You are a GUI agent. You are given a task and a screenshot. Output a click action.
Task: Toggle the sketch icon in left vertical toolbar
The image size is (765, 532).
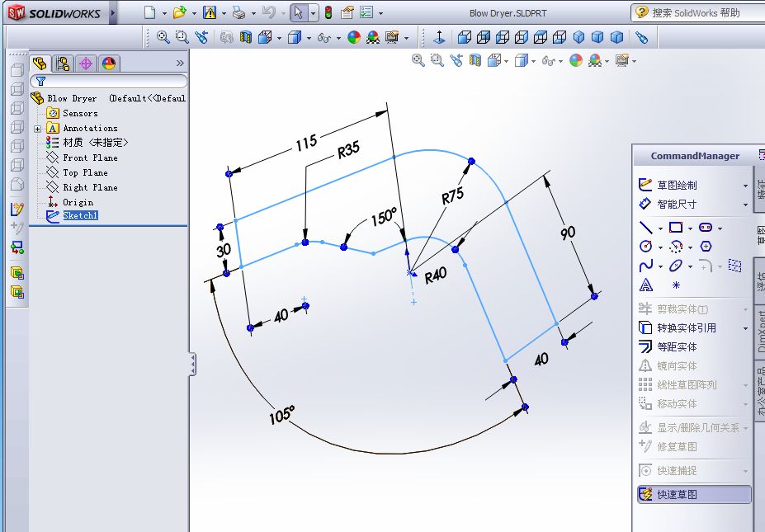[17, 210]
